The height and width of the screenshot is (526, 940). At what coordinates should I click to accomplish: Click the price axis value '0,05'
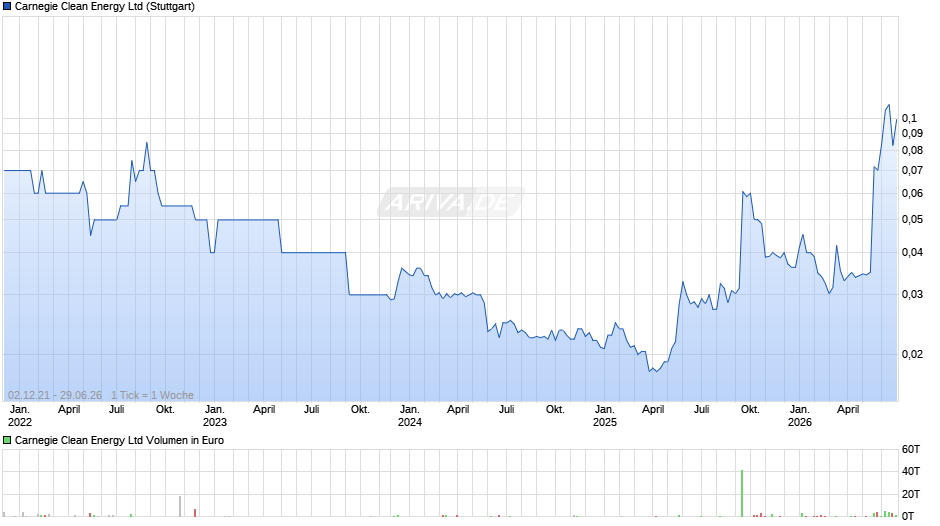pyautogui.click(x=912, y=220)
